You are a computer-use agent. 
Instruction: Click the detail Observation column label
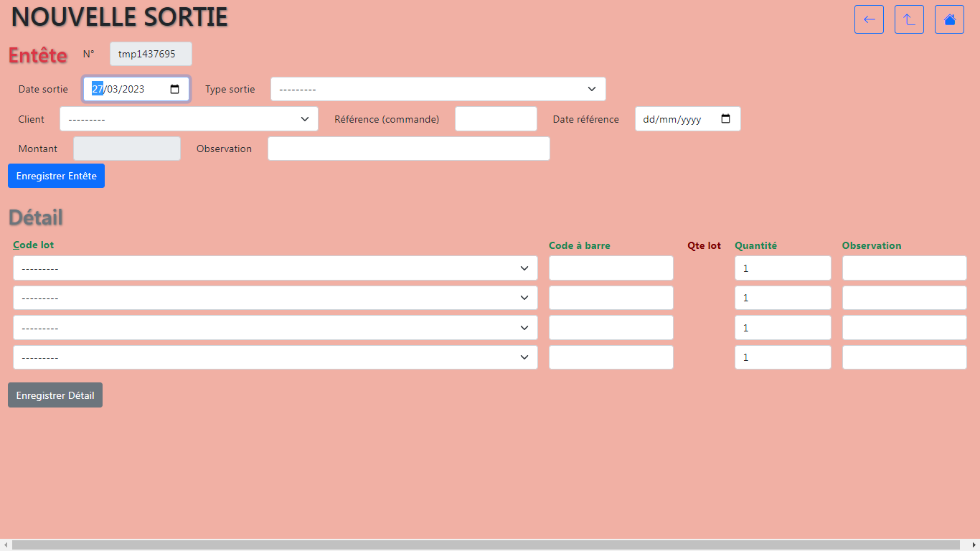(872, 245)
